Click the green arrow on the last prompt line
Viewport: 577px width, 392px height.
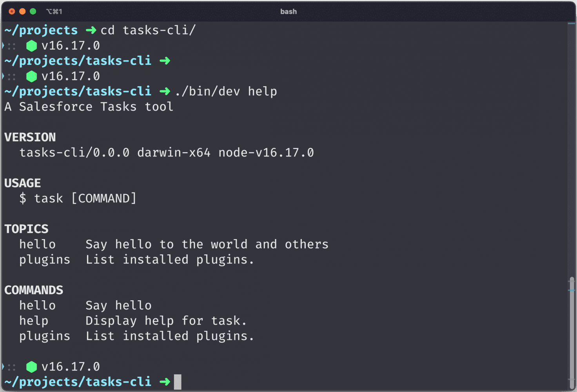(165, 382)
